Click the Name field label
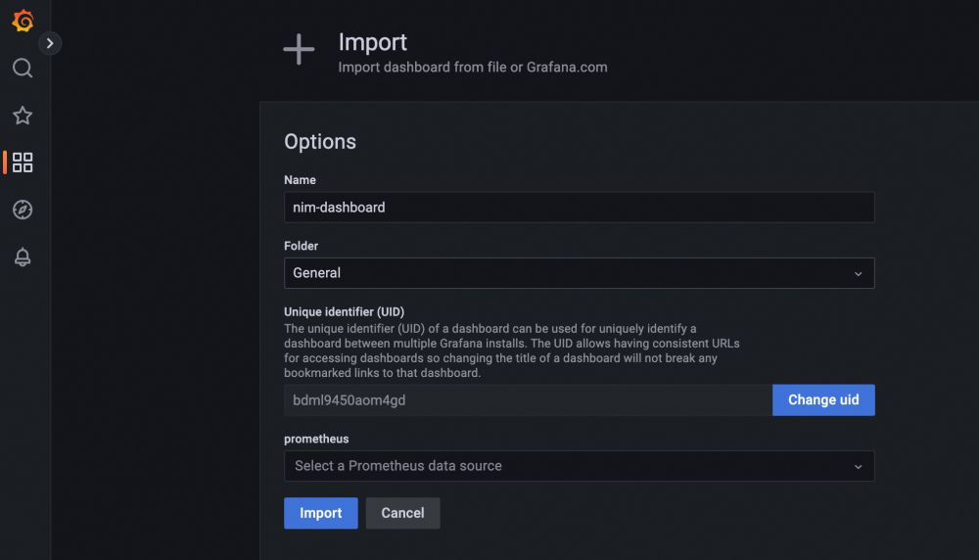Viewport: 979px width, 560px height. [x=300, y=180]
